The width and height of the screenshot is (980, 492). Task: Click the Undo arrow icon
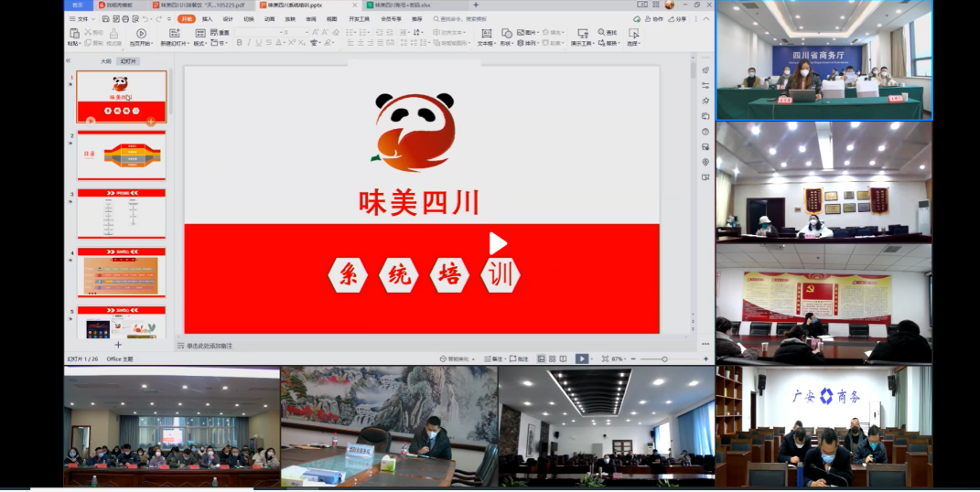tap(145, 19)
